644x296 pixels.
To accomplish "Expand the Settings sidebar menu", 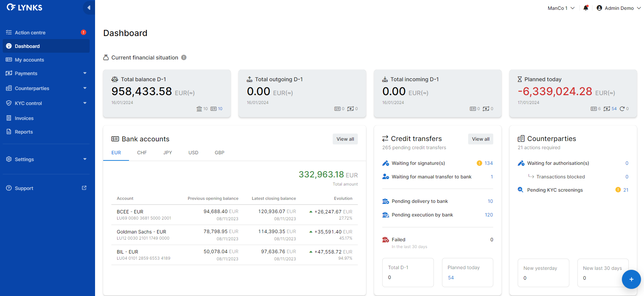I will [x=85, y=159].
